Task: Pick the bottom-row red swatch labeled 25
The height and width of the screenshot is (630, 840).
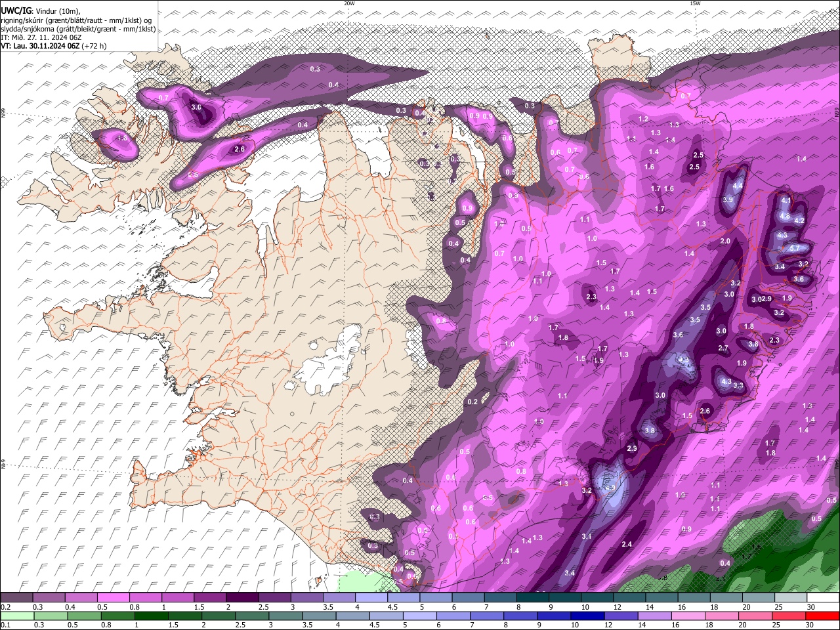Action: click(x=789, y=616)
